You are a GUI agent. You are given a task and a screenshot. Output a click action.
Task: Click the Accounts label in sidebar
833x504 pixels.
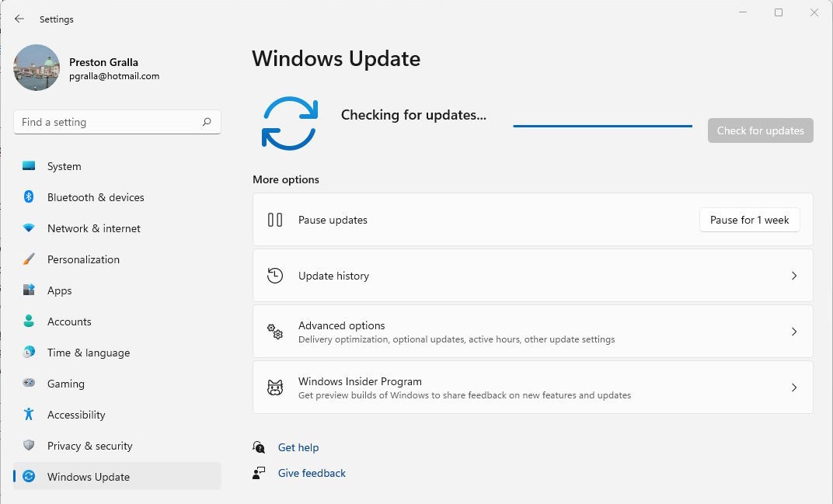coord(69,322)
